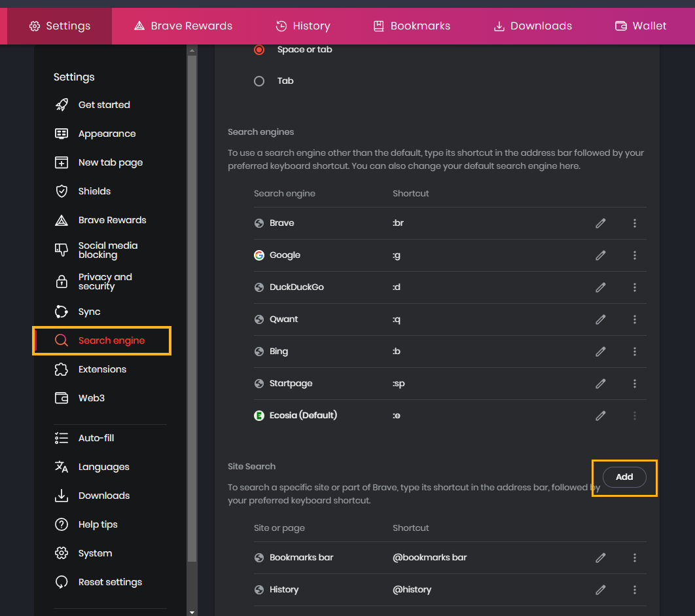Click the Google logo icon

point(259,255)
